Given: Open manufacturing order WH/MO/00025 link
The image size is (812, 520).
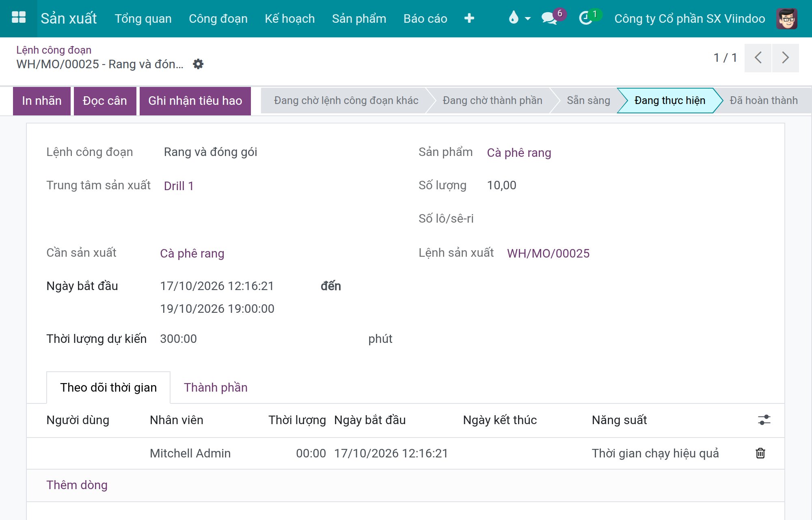Looking at the screenshot, I should (548, 253).
